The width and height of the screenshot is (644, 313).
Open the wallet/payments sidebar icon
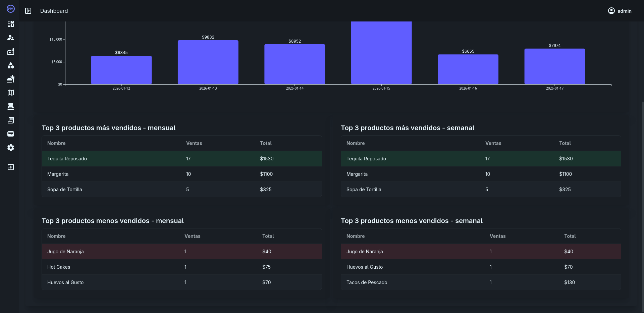point(11,134)
